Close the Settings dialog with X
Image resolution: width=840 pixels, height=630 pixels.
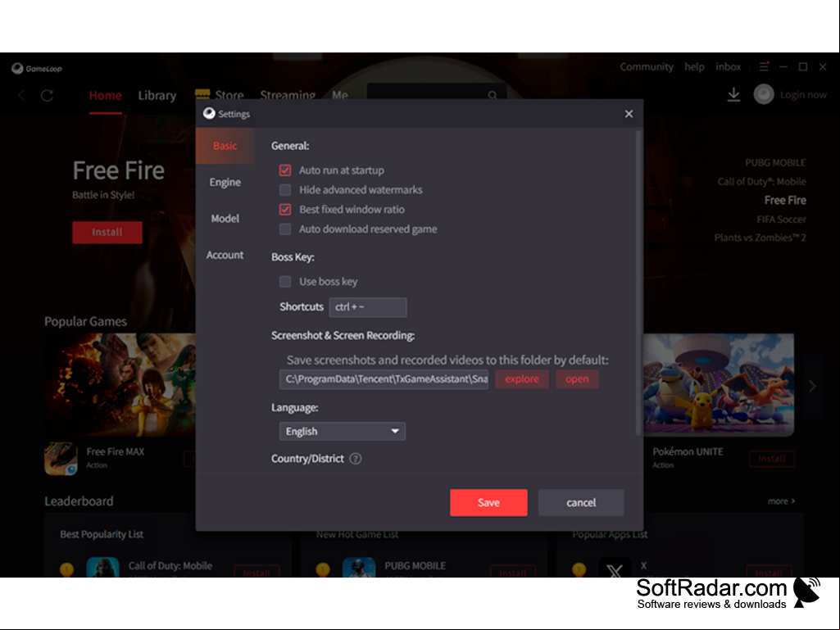pyautogui.click(x=629, y=114)
